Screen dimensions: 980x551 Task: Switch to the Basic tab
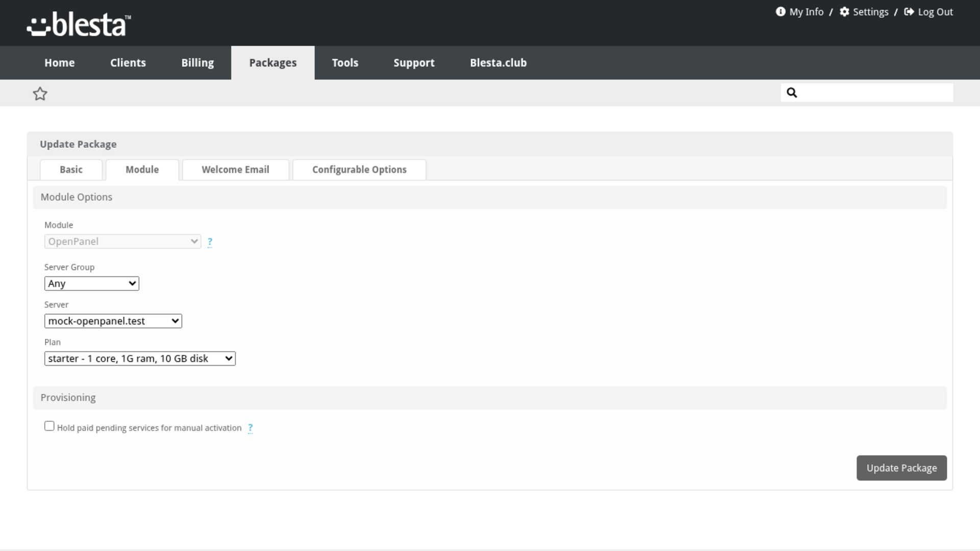tap(71, 170)
